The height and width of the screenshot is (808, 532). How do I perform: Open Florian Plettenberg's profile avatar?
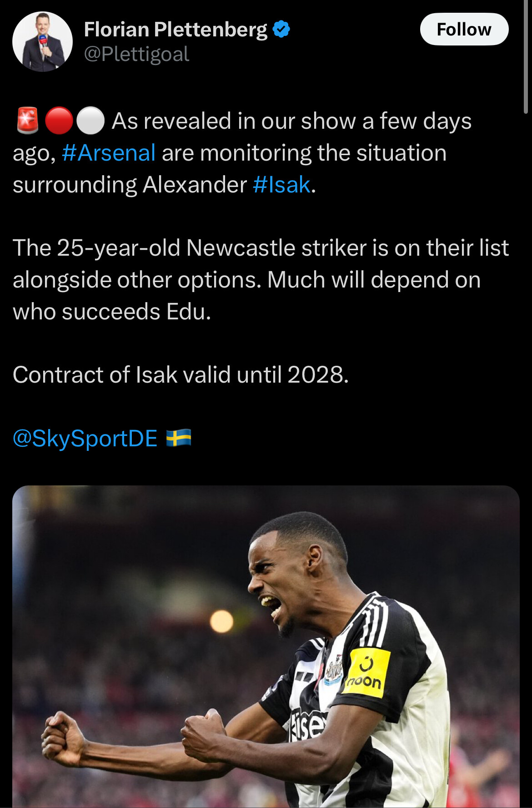[42, 42]
